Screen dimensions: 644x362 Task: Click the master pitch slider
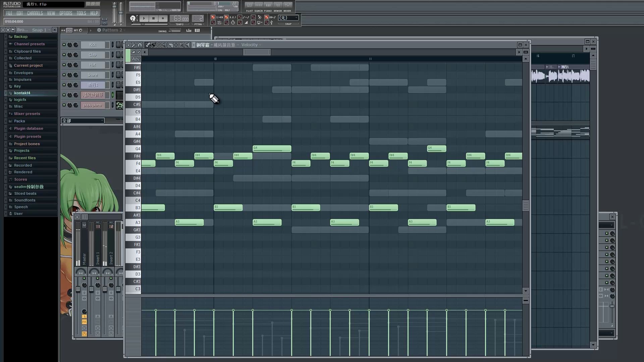(121, 12)
